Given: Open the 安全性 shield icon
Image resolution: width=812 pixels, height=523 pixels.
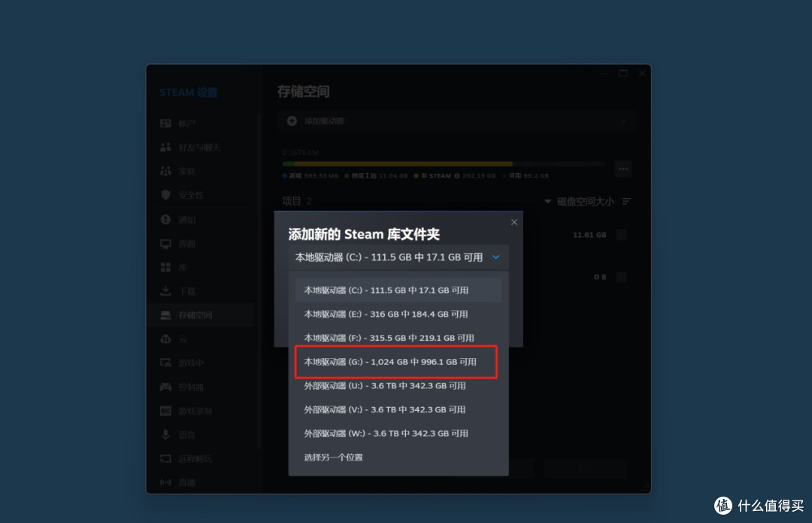Looking at the screenshot, I should tap(165, 195).
